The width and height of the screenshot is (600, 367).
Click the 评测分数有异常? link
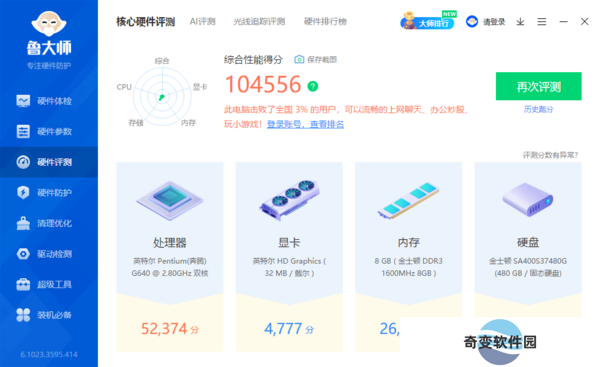pos(550,155)
